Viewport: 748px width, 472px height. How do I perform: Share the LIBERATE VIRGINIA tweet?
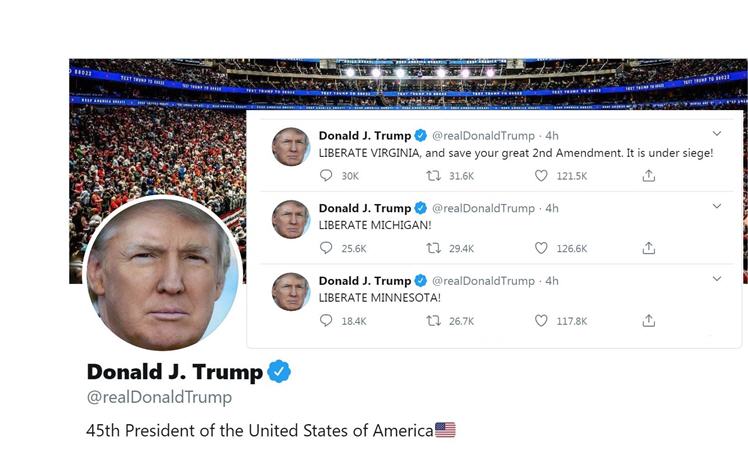649,176
